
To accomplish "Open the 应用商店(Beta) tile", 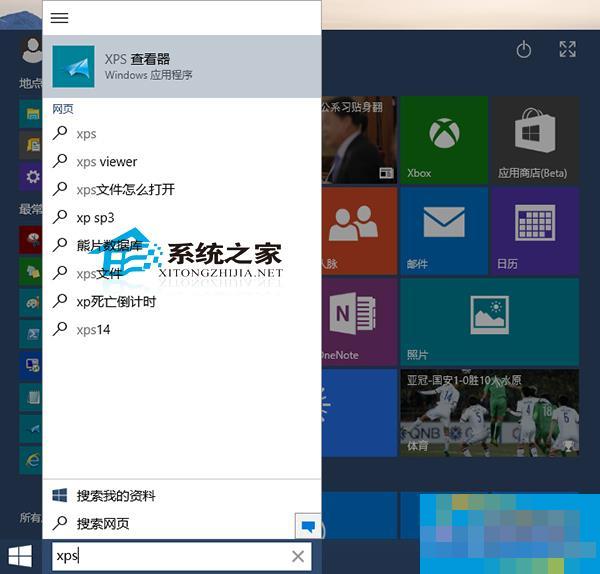I will (535, 140).
